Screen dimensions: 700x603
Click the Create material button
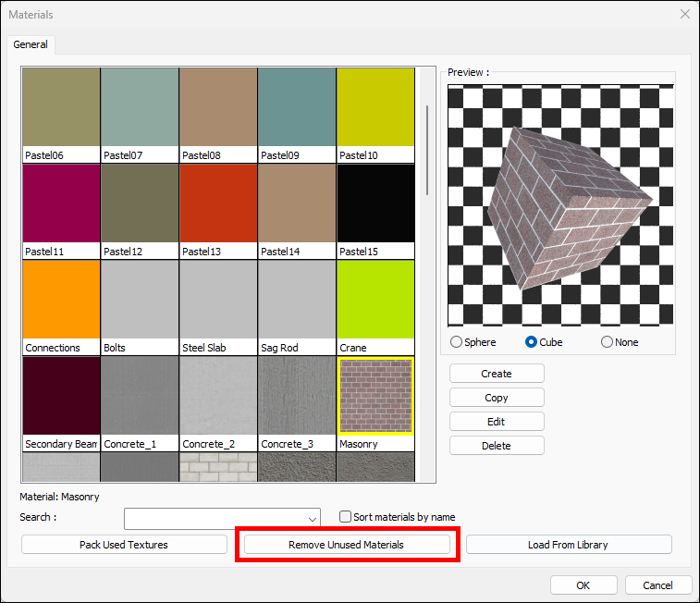497,374
